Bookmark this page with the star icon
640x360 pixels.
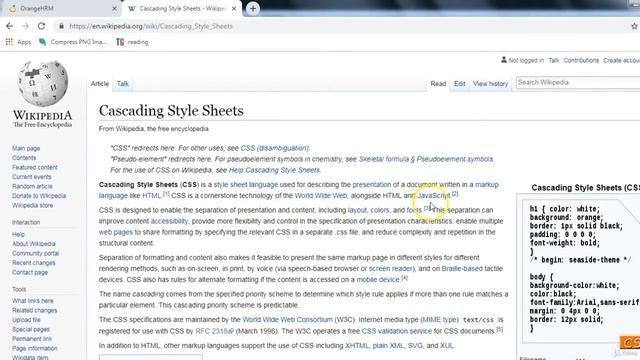[634, 26]
